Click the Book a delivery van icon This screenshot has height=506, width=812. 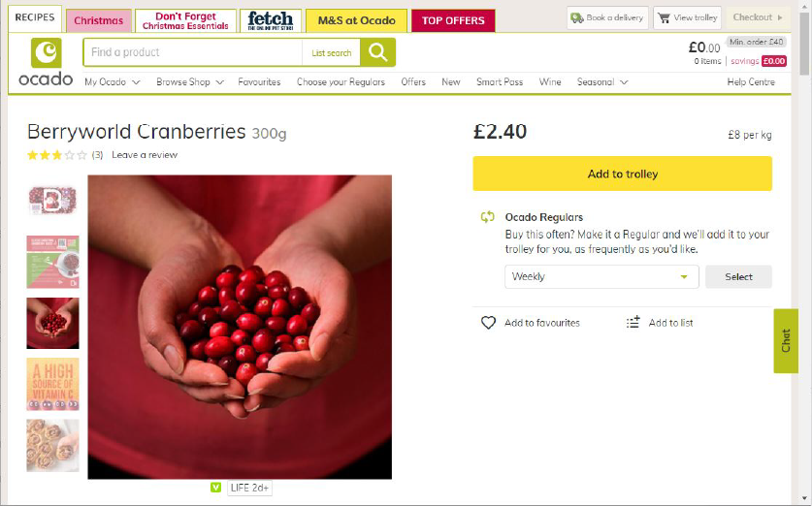[x=577, y=18]
